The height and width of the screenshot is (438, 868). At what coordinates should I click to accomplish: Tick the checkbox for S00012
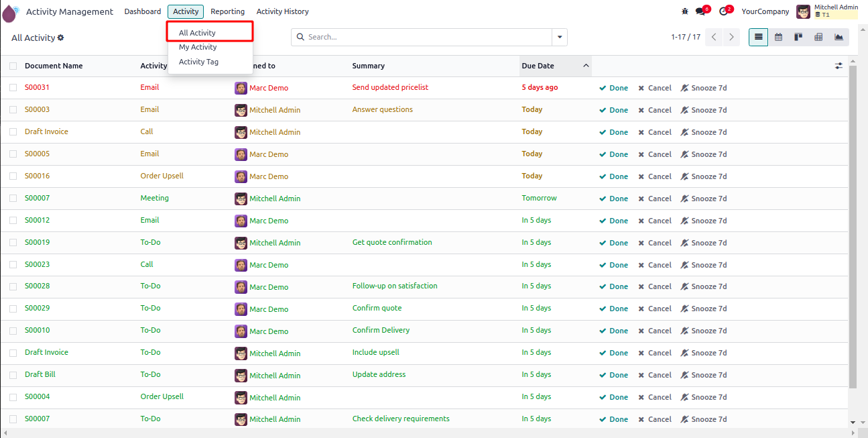(13, 221)
